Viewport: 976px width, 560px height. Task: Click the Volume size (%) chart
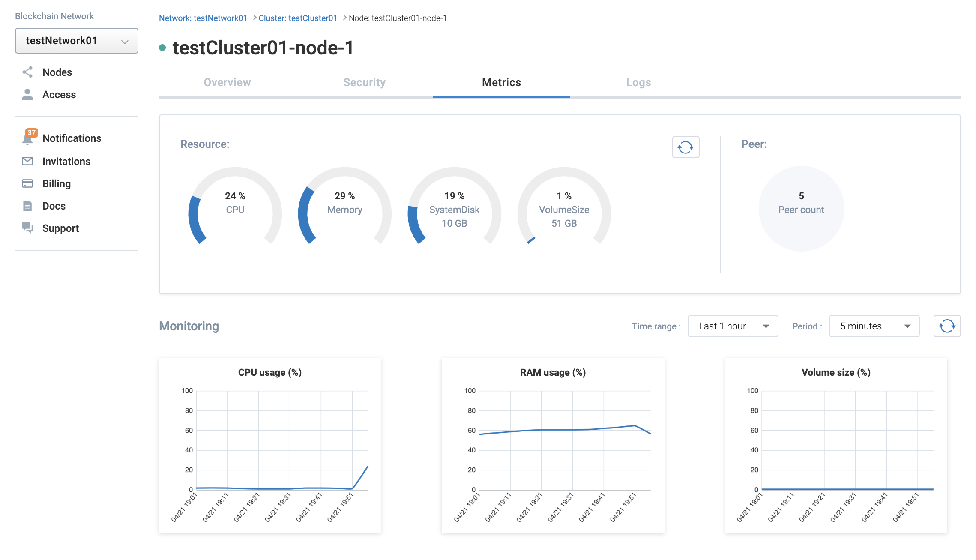point(836,446)
